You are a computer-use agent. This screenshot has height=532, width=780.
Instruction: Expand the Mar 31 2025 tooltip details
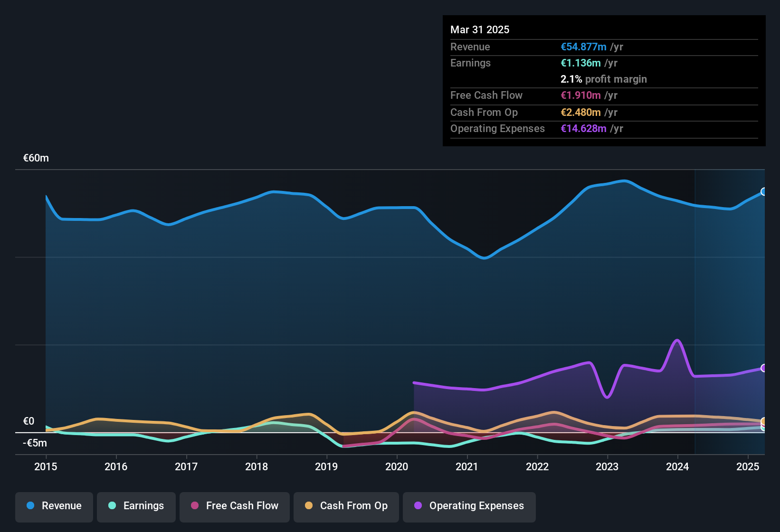point(479,29)
